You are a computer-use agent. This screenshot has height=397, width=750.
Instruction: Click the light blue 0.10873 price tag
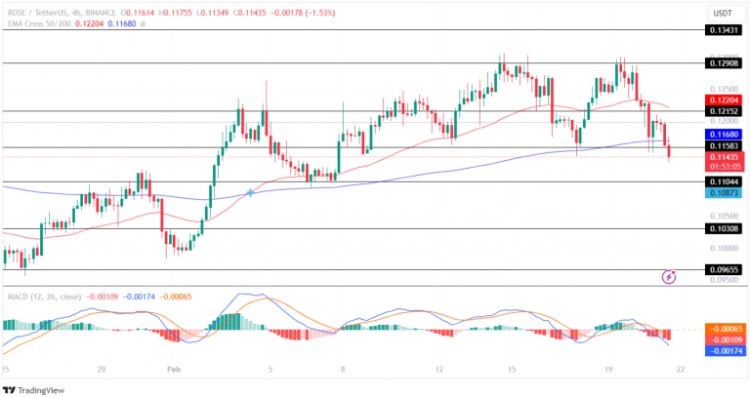click(x=723, y=193)
